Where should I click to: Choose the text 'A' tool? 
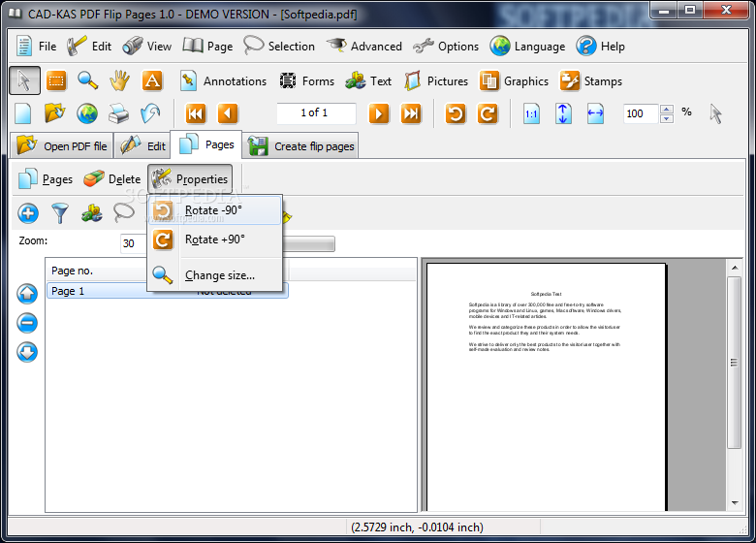pyautogui.click(x=152, y=80)
